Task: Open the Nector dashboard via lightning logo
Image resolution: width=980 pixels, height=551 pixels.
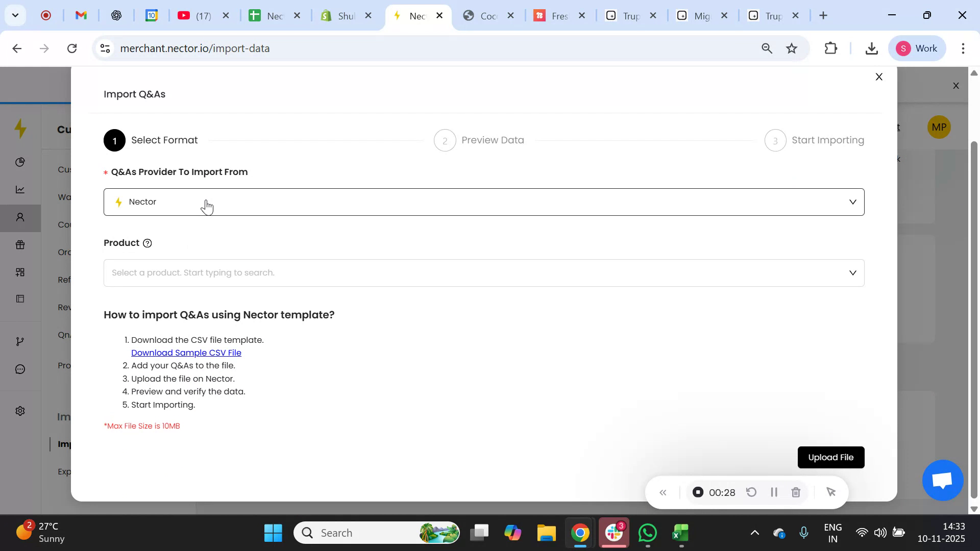Action: pyautogui.click(x=20, y=129)
